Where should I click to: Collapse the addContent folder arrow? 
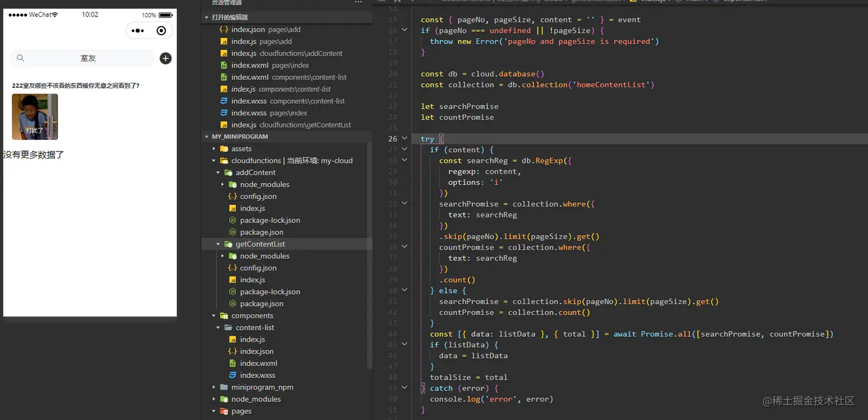[218, 173]
